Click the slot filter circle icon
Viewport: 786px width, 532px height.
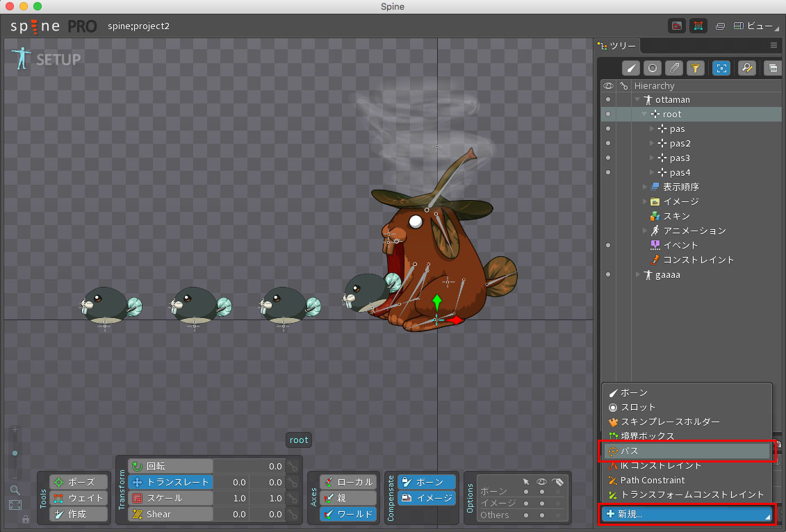[x=652, y=68]
